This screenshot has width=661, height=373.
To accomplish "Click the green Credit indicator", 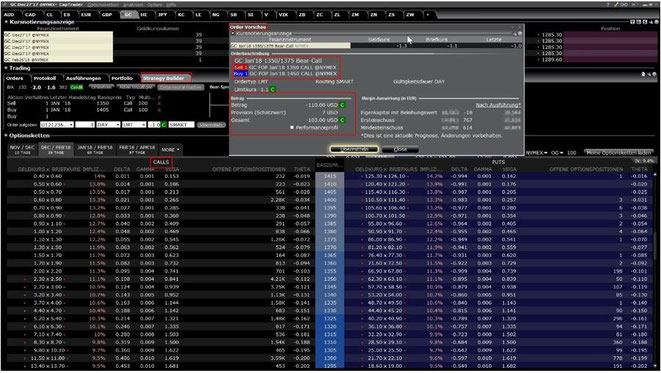I will tap(77, 87).
